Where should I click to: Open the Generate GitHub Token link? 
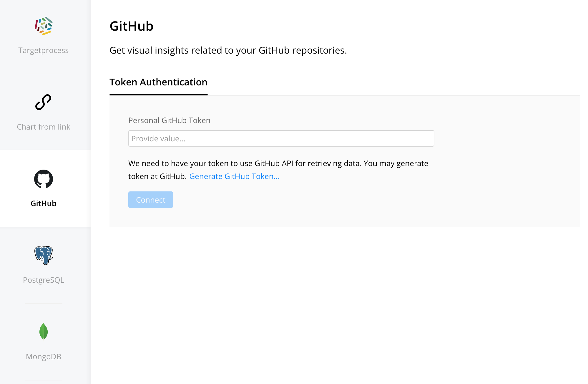click(x=235, y=176)
